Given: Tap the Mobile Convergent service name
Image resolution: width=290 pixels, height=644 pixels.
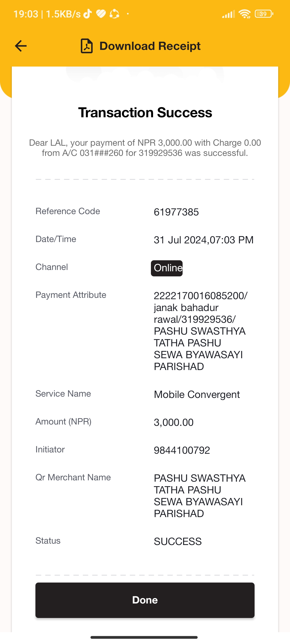Looking at the screenshot, I should 197,394.
